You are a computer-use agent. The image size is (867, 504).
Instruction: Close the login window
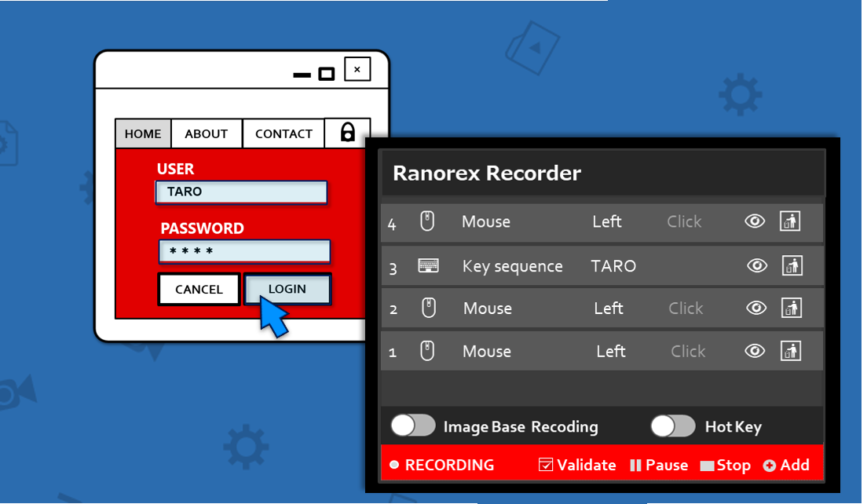pyautogui.click(x=357, y=69)
